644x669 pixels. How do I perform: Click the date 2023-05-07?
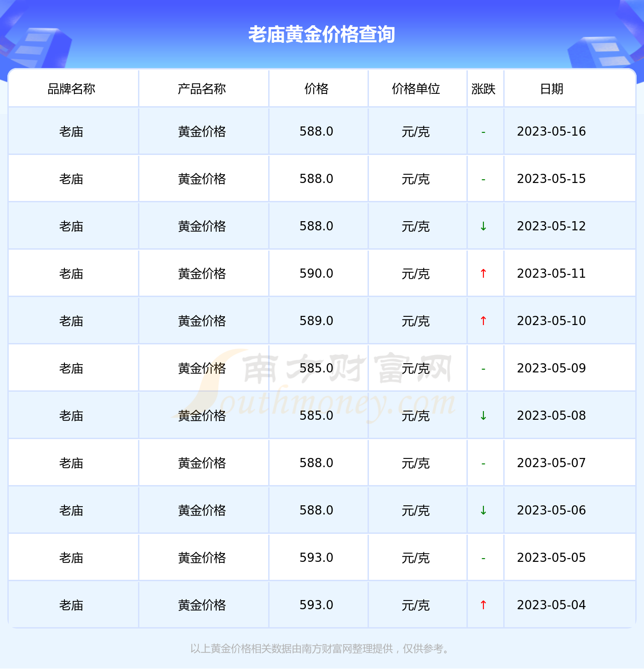(552, 463)
